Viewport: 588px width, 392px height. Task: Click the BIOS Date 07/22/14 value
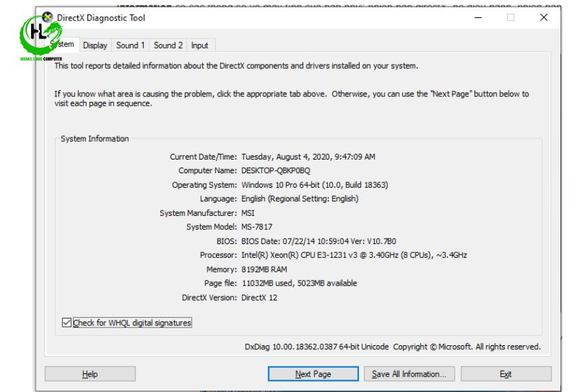[x=318, y=241]
